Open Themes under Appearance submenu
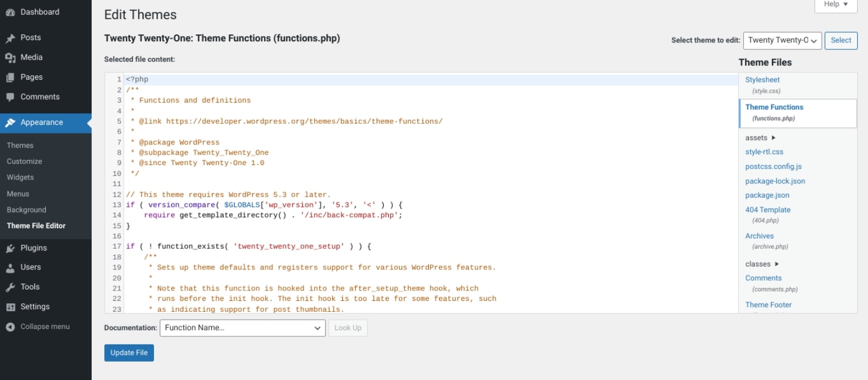 [x=20, y=146]
